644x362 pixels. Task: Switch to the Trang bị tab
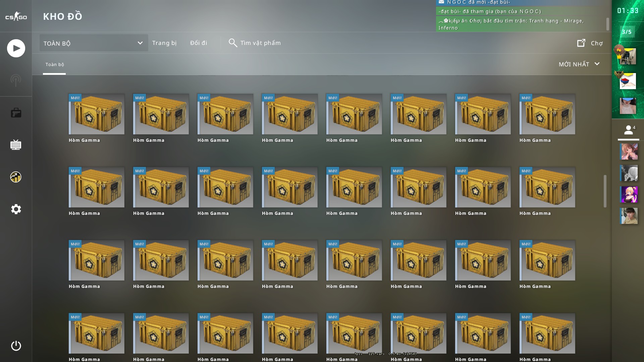[x=164, y=43]
